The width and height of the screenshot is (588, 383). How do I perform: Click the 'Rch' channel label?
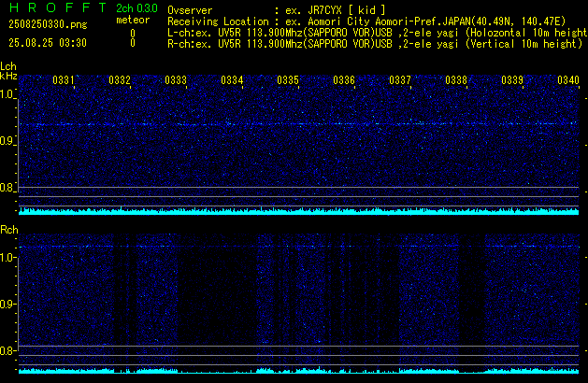[x=9, y=230]
